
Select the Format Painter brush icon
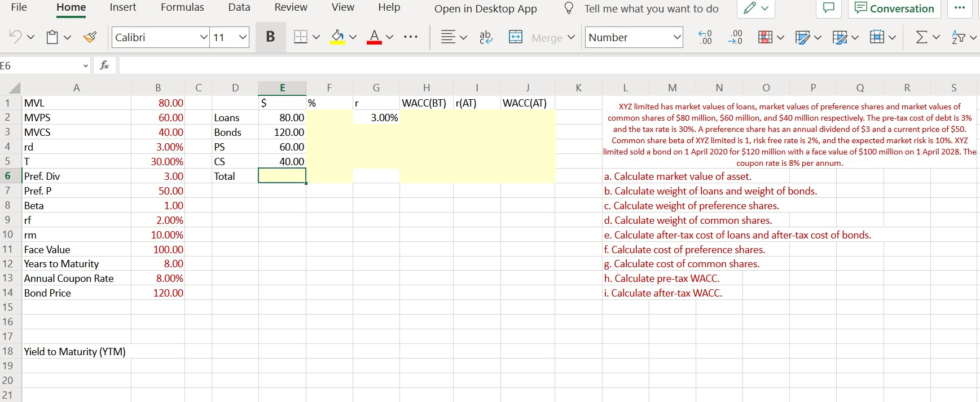(x=89, y=37)
